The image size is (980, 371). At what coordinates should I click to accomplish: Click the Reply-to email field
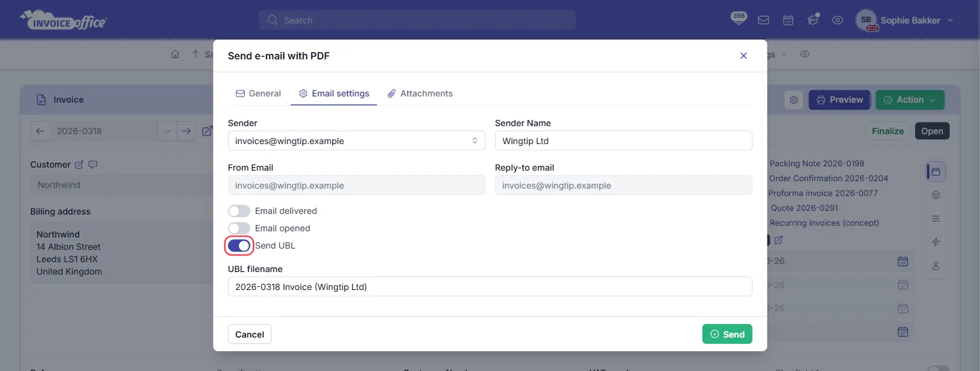click(x=623, y=185)
